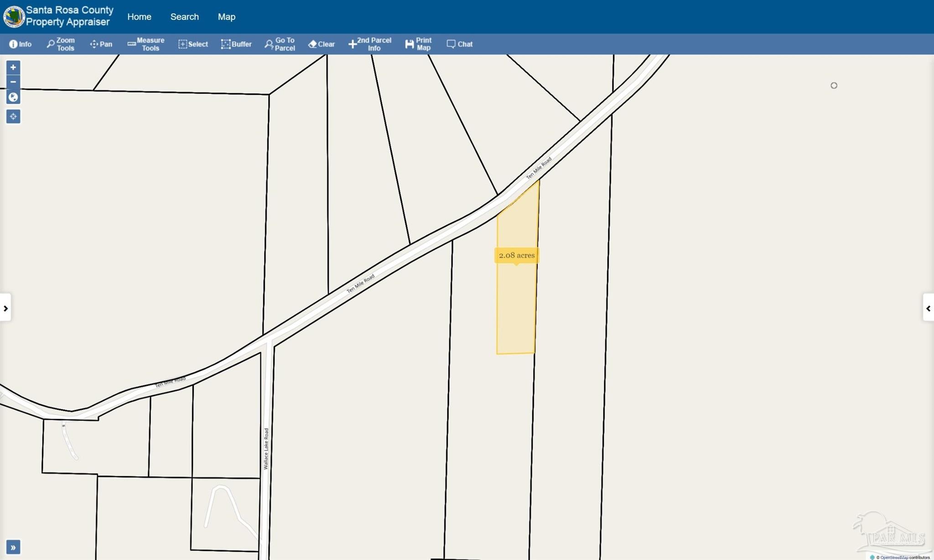
Task: Zoom out with the minus button
Action: click(x=13, y=82)
